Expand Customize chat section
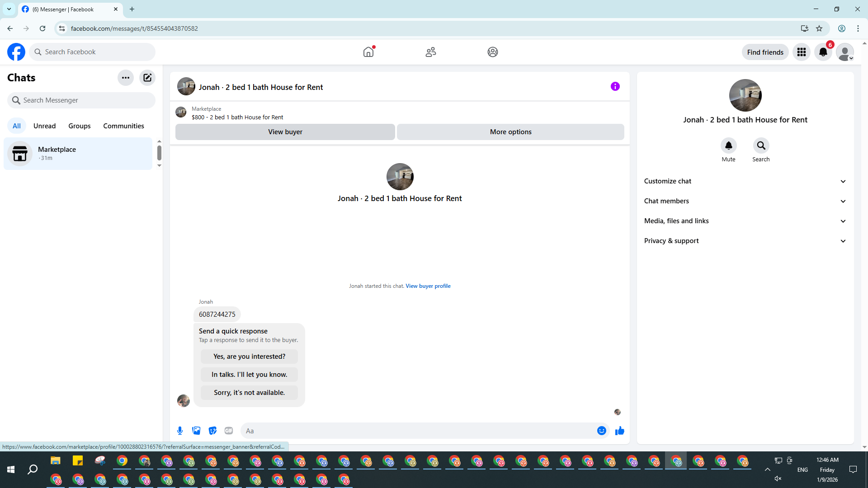This screenshot has width=868, height=488. click(745, 181)
